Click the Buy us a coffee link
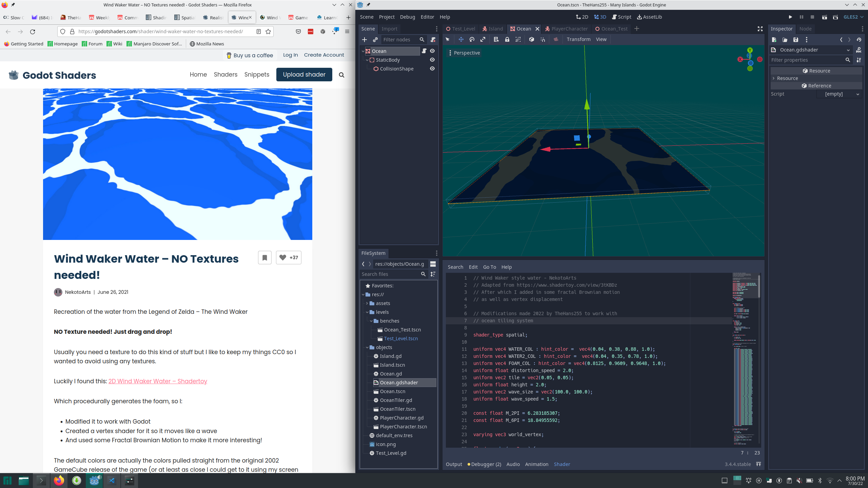The width and height of the screenshot is (868, 488). pyautogui.click(x=250, y=55)
